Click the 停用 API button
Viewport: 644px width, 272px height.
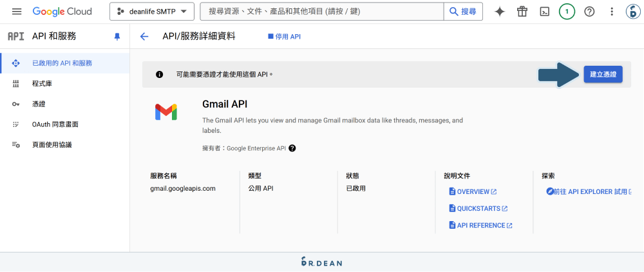(284, 37)
